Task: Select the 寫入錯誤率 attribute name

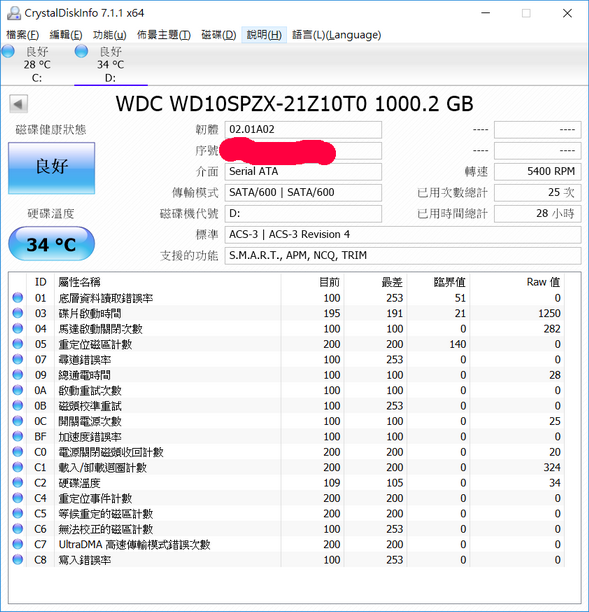Action: [x=84, y=560]
